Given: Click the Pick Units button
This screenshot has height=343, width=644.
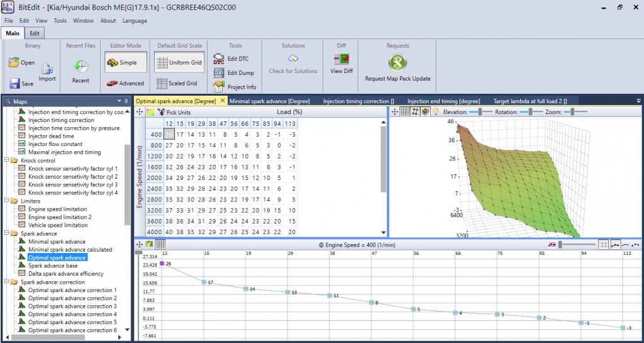Looking at the screenshot, I should [174, 112].
